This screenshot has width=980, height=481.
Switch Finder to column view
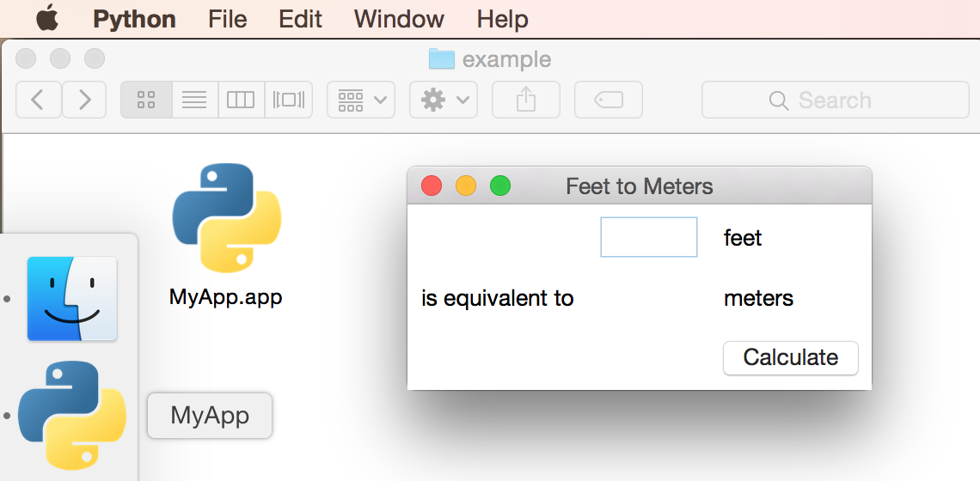click(241, 100)
